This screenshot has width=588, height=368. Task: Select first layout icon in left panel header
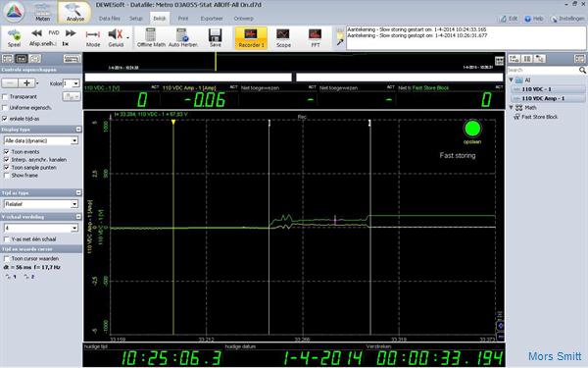pos(8,59)
